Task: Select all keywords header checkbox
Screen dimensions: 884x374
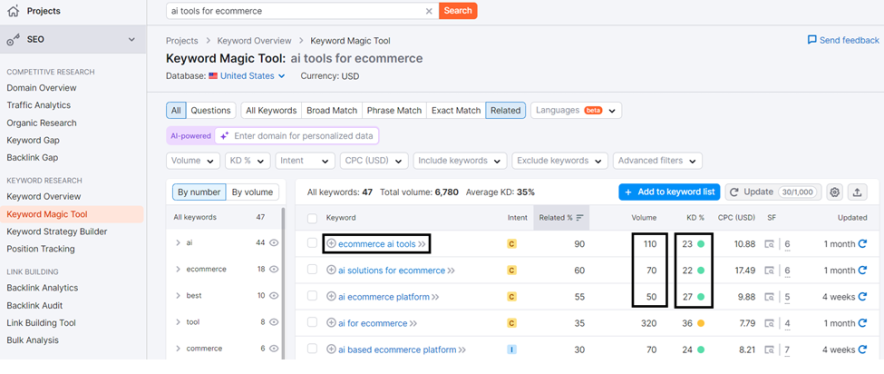Action: pos(312,218)
